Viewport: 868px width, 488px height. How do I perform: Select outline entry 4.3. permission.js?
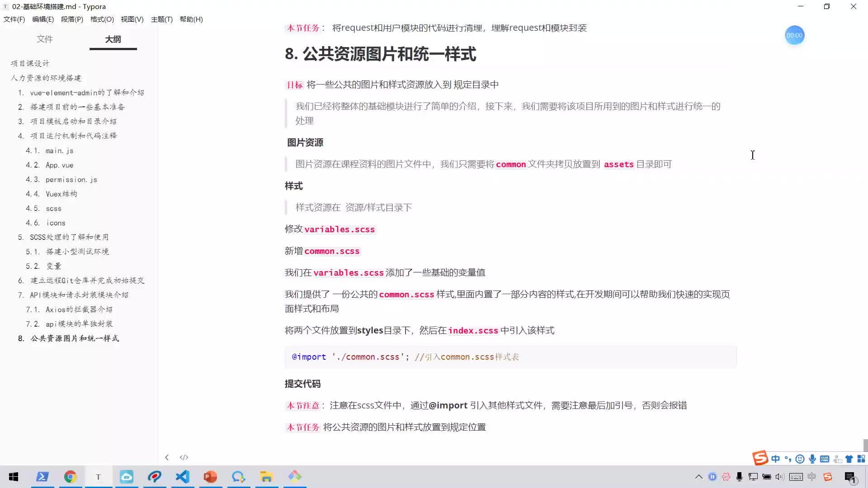61,179
